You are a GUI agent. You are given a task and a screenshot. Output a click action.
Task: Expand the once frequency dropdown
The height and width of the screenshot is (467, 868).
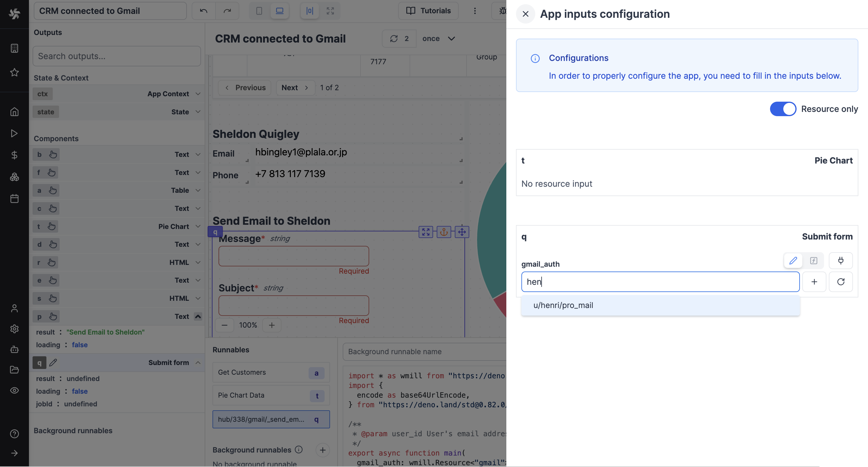pyautogui.click(x=438, y=38)
